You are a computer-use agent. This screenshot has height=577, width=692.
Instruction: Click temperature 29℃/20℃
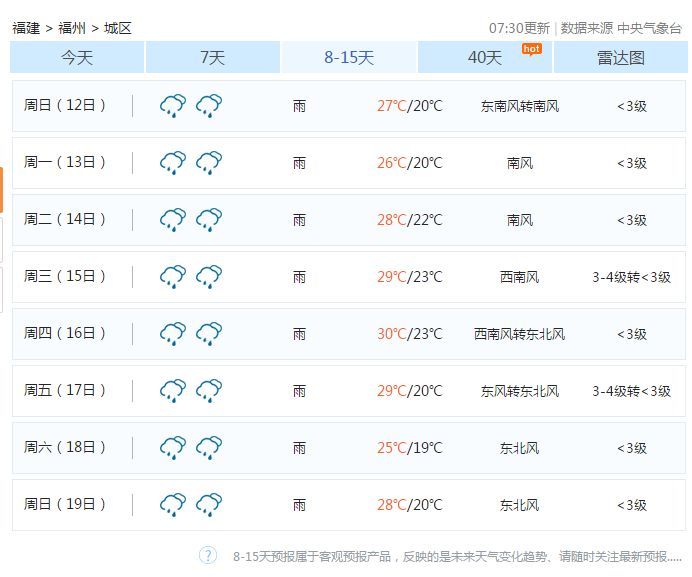click(x=410, y=391)
